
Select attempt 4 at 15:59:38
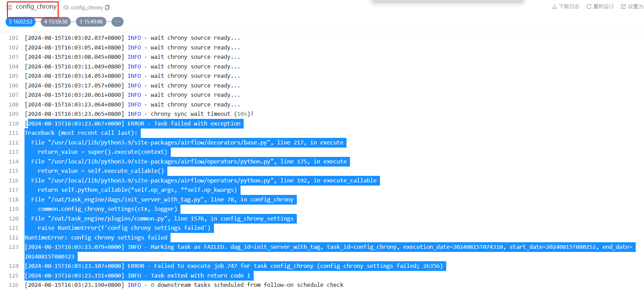[56, 22]
